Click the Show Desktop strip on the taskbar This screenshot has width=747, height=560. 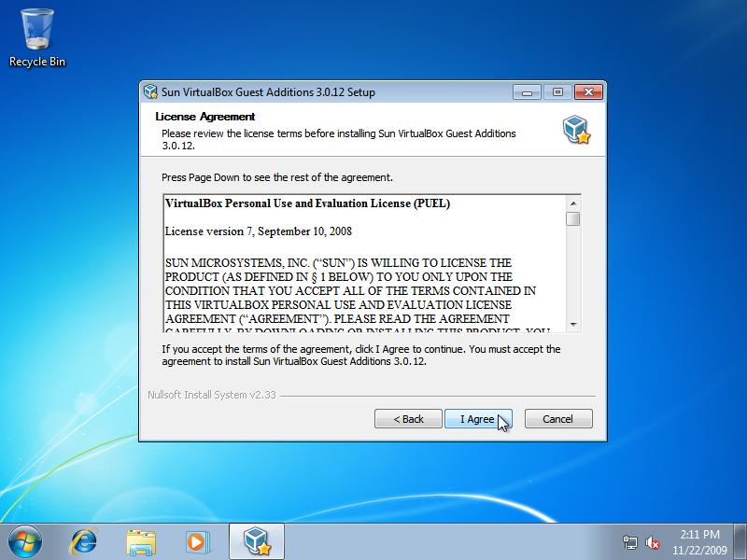[x=741, y=541]
